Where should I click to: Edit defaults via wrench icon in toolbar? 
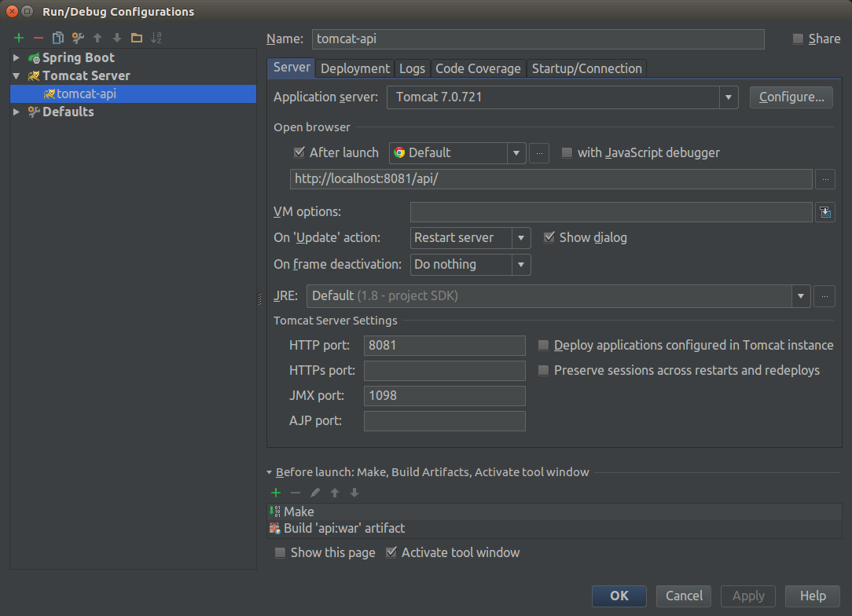(78, 38)
